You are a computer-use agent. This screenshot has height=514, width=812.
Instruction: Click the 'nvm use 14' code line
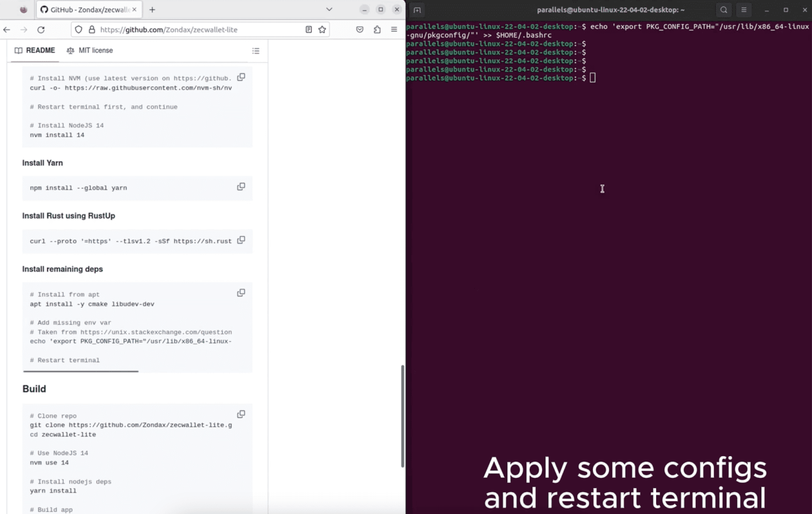(49, 463)
